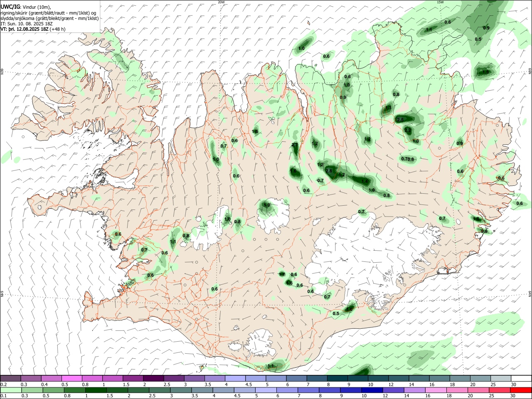Click the '2.8' precipitation value on map
The height and width of the screenshot is (399, 532).
[329, 171]
